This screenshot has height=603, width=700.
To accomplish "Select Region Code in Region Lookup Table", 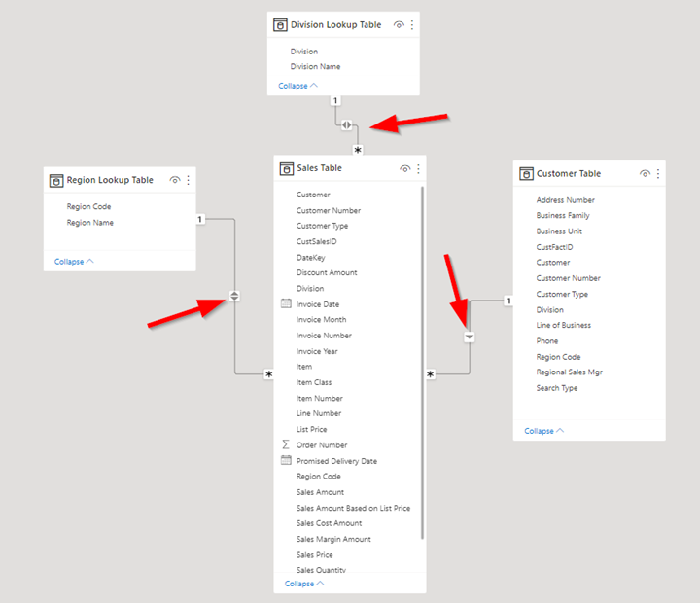I will [88, 206].
